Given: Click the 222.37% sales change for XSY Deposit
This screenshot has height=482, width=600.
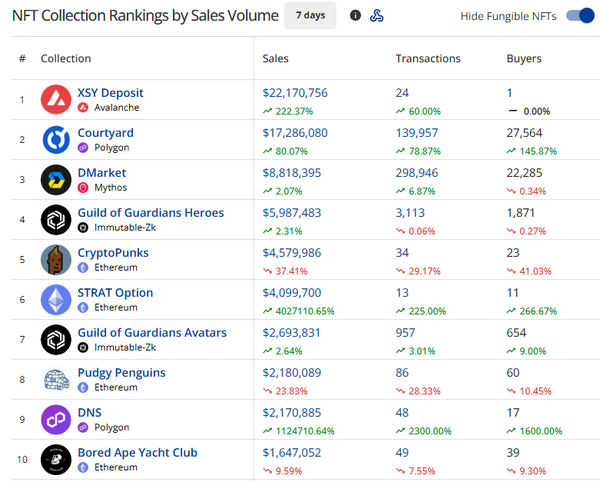Looking at the screenshot, I should pyautogui.click(x=294, y=111).
